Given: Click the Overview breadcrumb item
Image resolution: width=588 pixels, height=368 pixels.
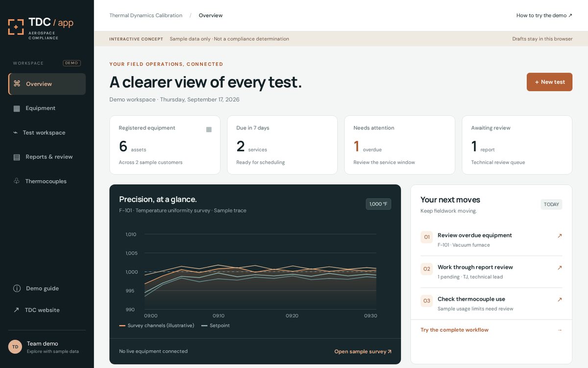Looking at the screenshot, I should [x=211, y=16].
